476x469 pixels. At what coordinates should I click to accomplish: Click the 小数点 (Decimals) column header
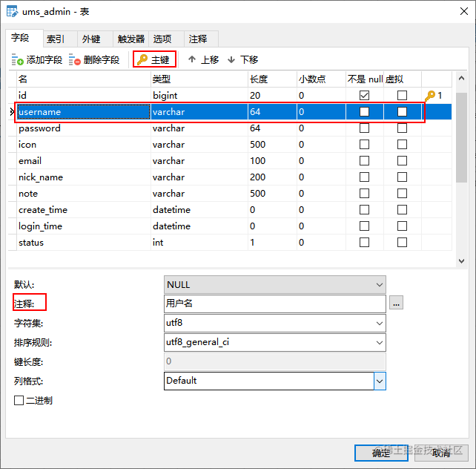[x=322, y=79]
